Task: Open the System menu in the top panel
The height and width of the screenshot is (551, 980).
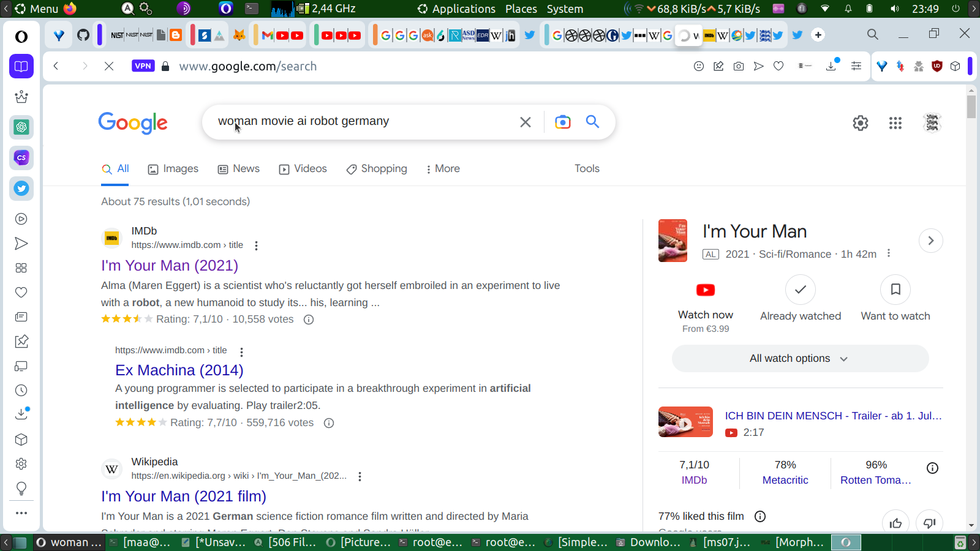Action: click(565, 9)
